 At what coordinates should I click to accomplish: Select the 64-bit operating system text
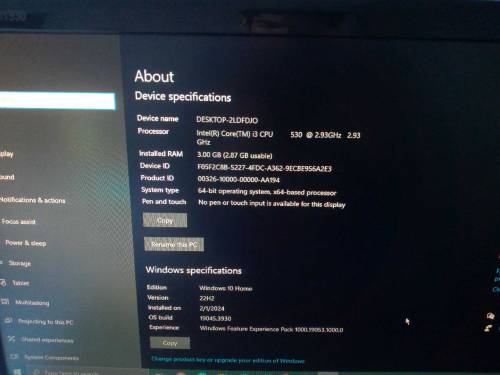tap(267, 192)
